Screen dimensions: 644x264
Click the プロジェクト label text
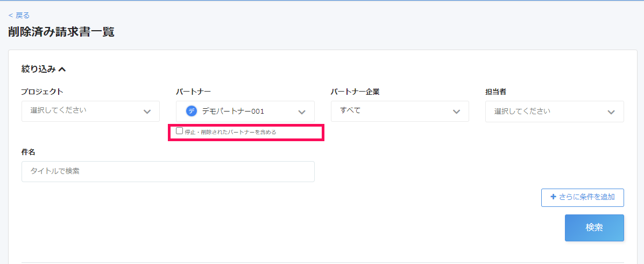[42, 92]
